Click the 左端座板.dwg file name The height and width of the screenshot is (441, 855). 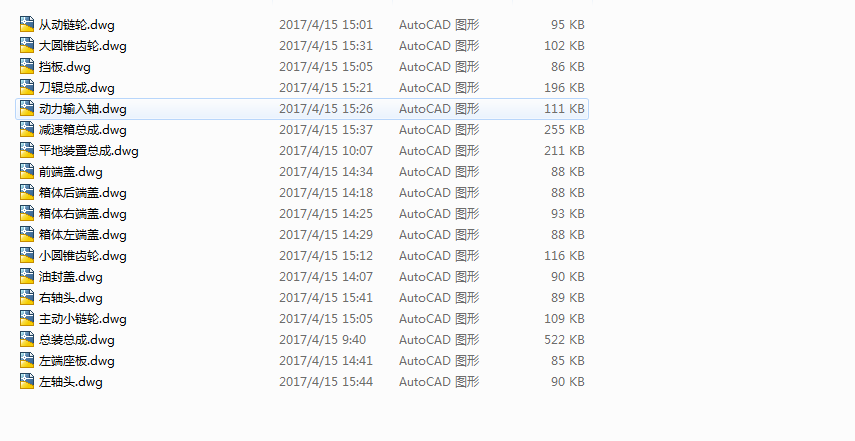click(x=77, y=360)
